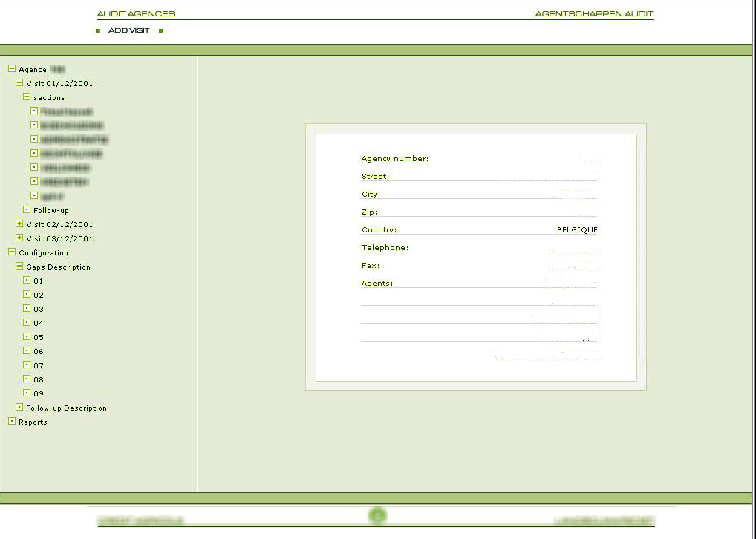This screenshot has width=756, height=539.
Task: Collapse the Agence tree node
Action: pyautogui.click(x=12, y=69)
